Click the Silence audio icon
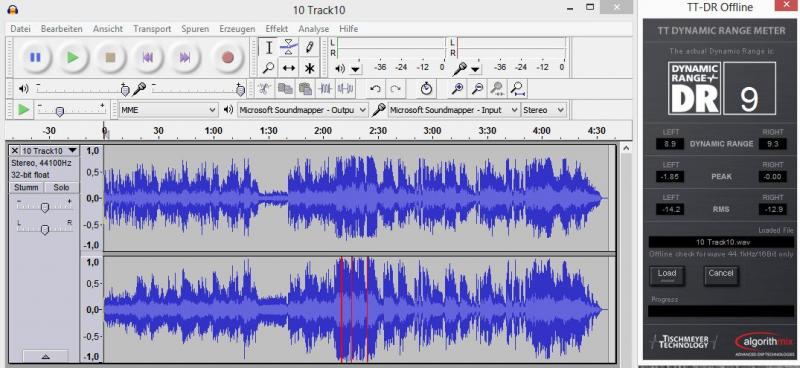 pyautogui.click(x=345, y=89)
